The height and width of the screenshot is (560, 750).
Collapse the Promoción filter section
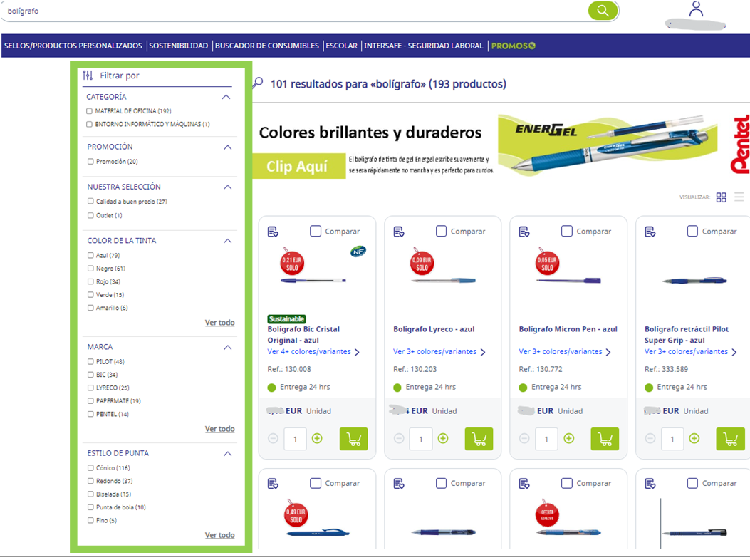(228, 147)
